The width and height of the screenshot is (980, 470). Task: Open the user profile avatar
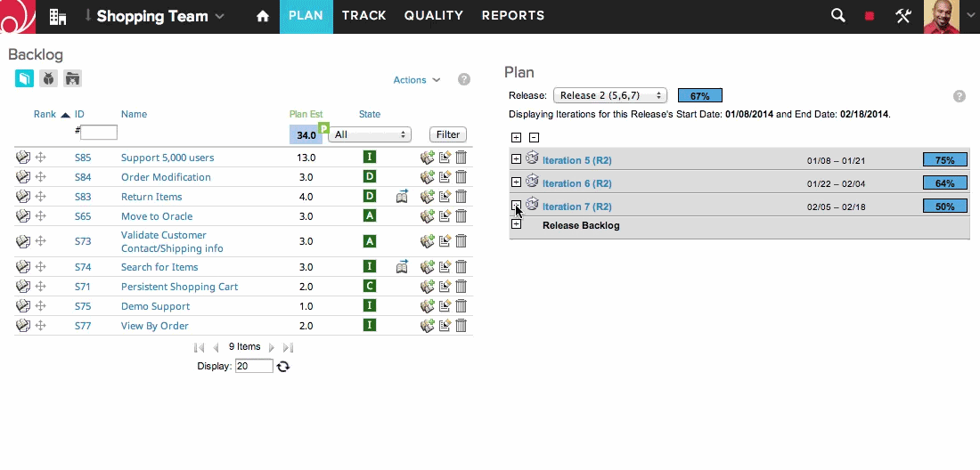coord(942,17)
